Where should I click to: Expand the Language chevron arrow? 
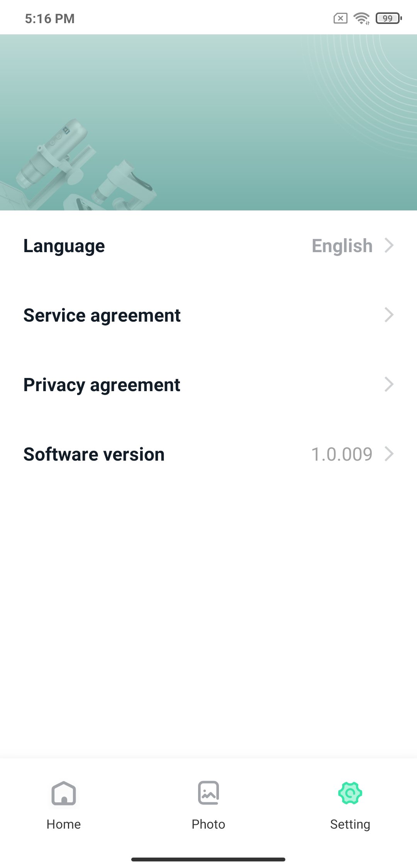tap(389, 246)
